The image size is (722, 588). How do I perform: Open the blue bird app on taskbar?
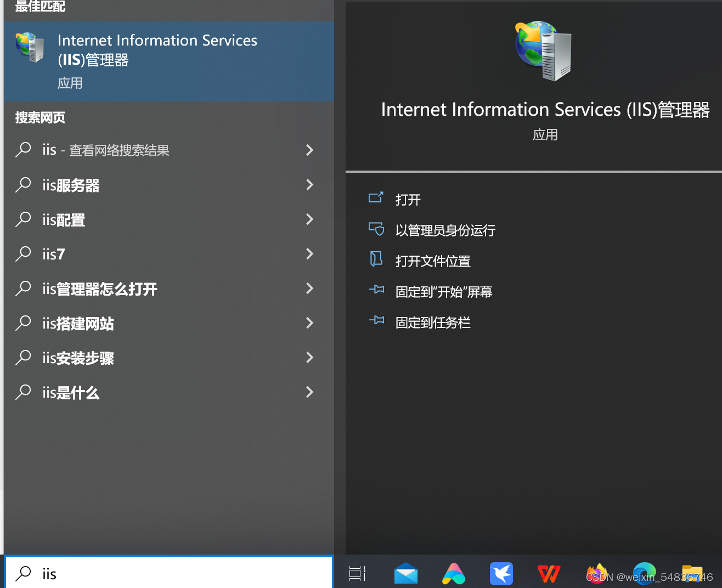pyautogui.click(x=501, y=574)
